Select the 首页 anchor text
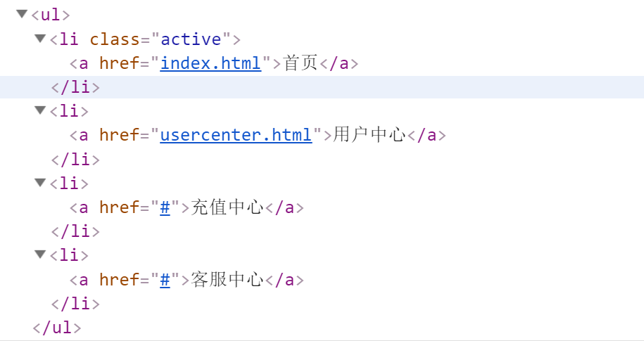Screen dimensions: 644x341 (301, 63)
